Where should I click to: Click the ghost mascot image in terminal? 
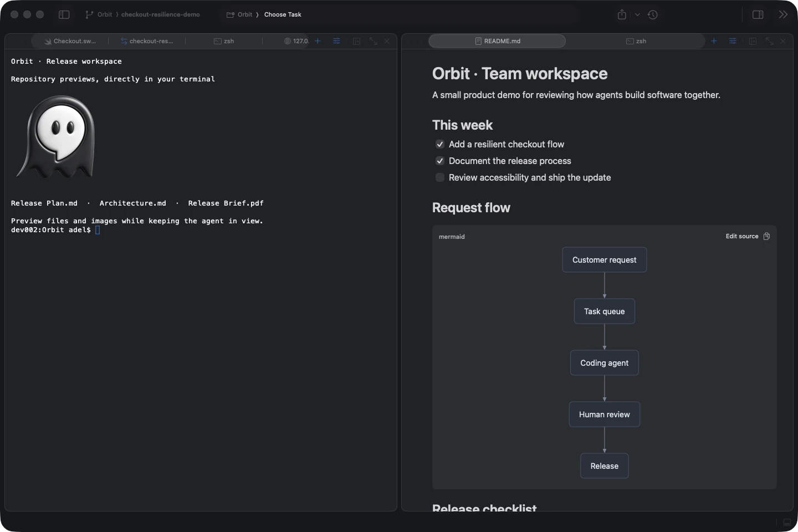pyautogui.click(x=56, y=137)
